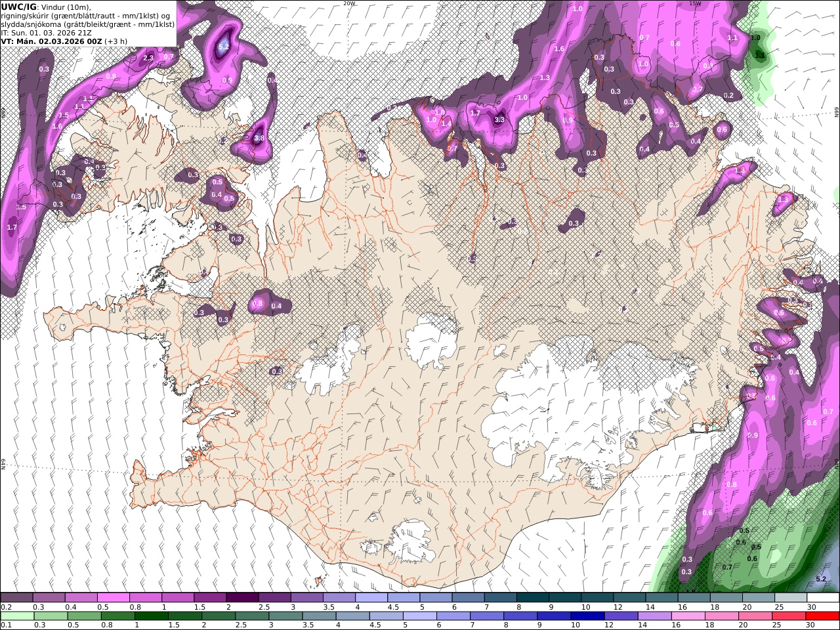This screenshot has height=630, width=840.
Task: Click the '1.4' snowfall value on the map
Action: tap(446, 123)
